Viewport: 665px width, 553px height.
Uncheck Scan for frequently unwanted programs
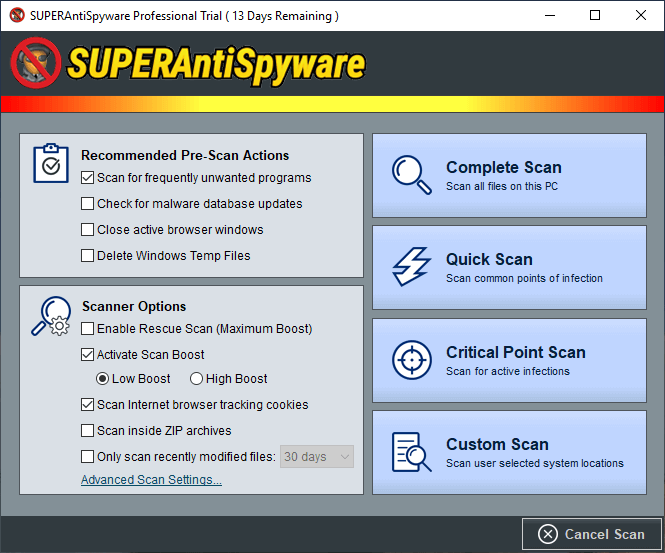[87, 178]
